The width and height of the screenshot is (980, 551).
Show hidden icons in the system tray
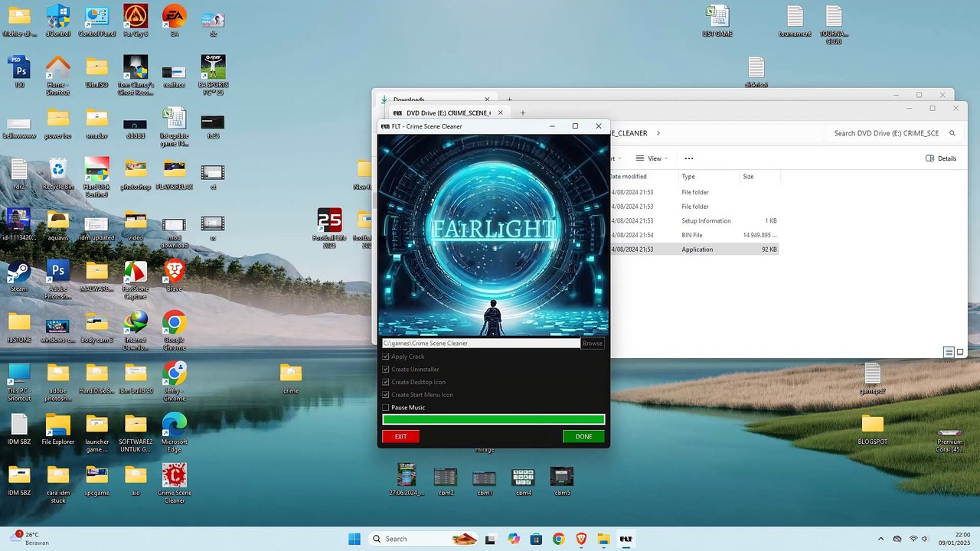[880, 539]
